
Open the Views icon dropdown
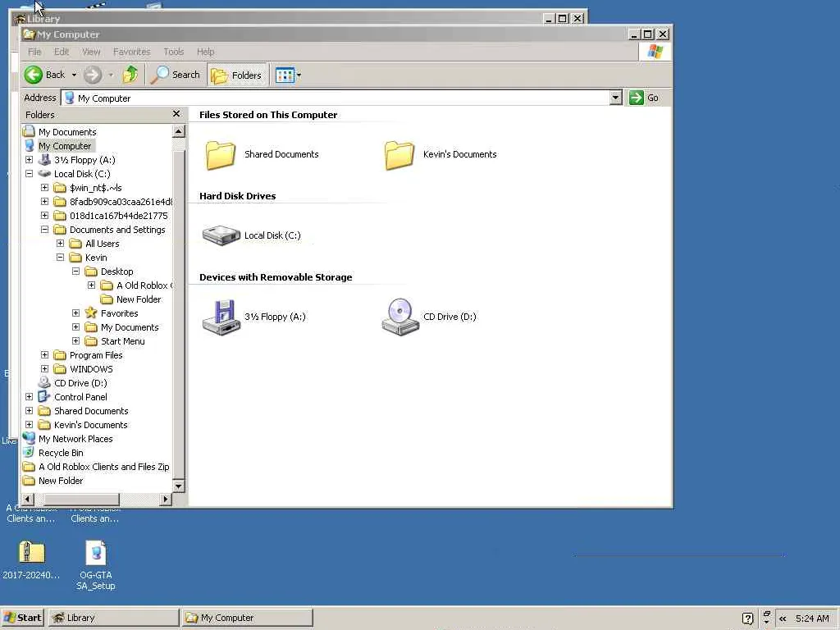(x=288, y=75)
